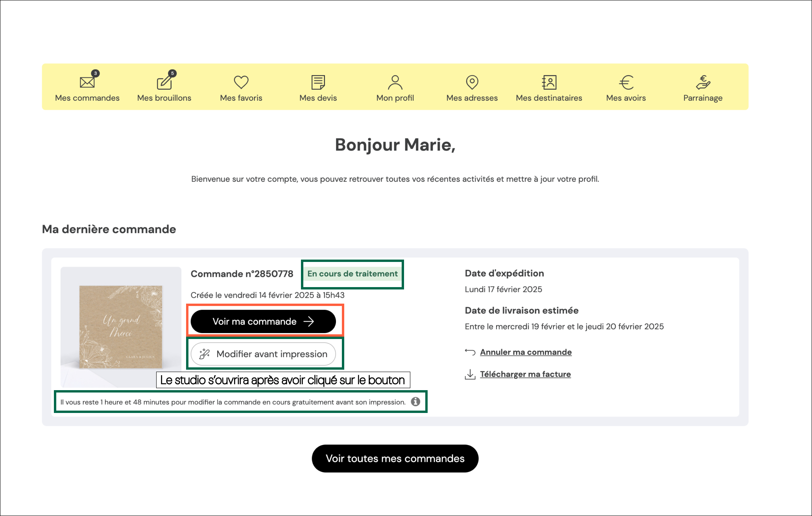Open Mes avoirs euro icon
The width and height of the screenshot is (812, 516).
point(626,82)
